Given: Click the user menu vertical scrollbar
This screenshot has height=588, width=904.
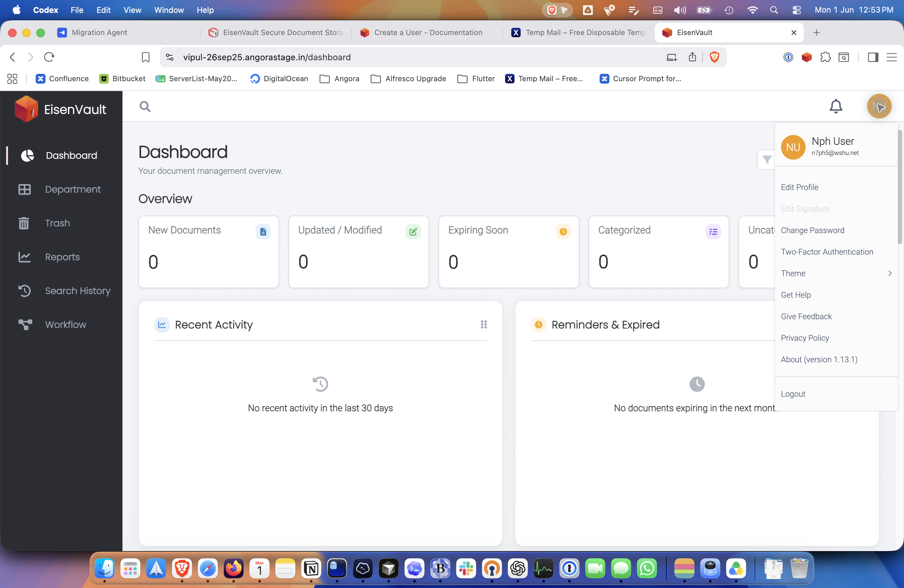Looking at the screenshot, I should point(900,187).
